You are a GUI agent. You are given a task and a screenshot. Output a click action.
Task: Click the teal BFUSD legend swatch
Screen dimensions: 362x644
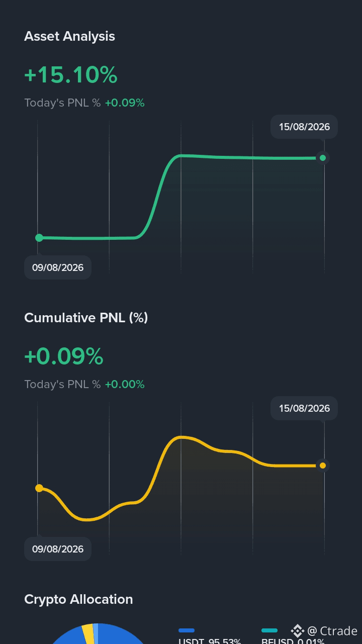click(x=269, y=630)
